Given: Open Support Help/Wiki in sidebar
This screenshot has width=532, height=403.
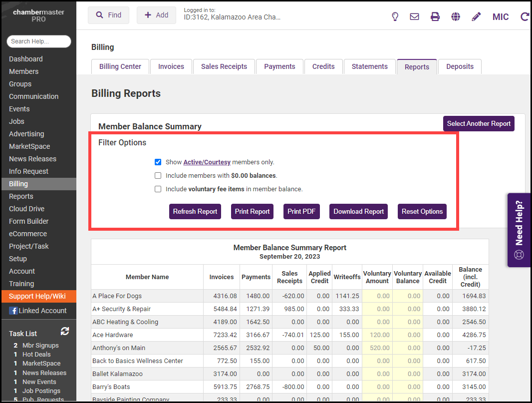Looking at the screenshot, I should [x=37, y=296].
